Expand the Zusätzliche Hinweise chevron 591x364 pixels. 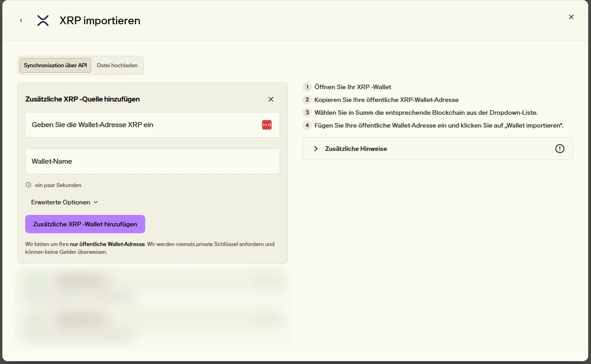(x=316, y=149)
